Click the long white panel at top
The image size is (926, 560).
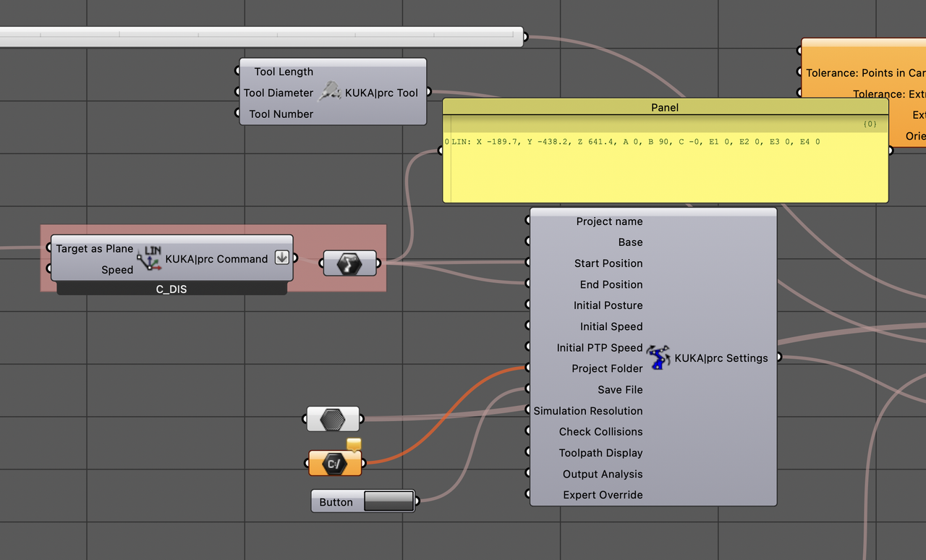(x=260, y=36)
